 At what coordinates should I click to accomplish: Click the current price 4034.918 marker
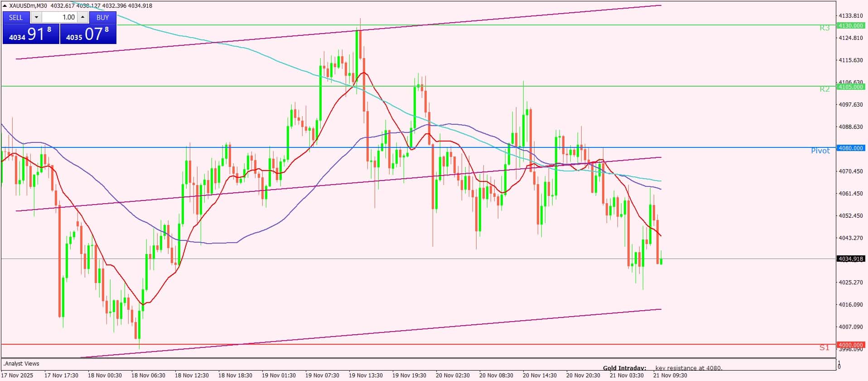(850, 259)
